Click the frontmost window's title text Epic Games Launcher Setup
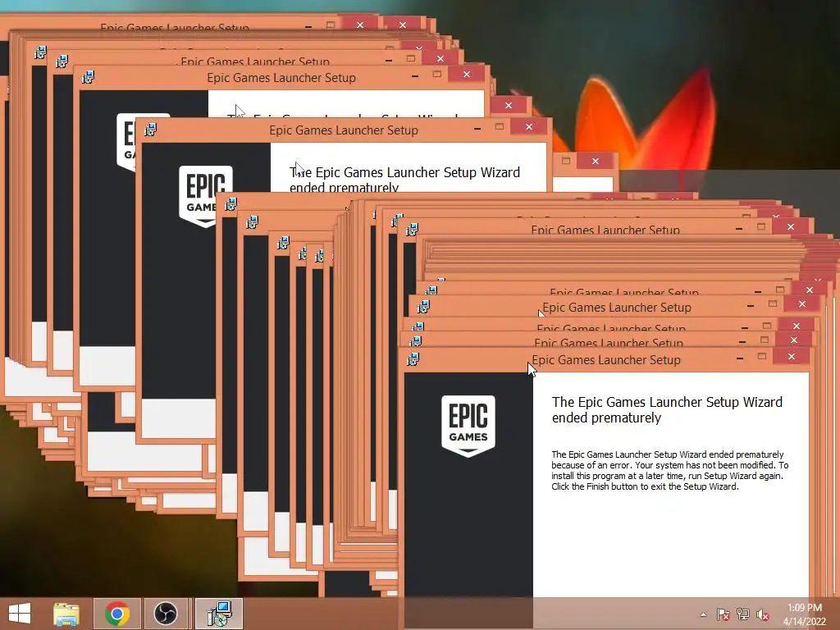 (606, 360)
